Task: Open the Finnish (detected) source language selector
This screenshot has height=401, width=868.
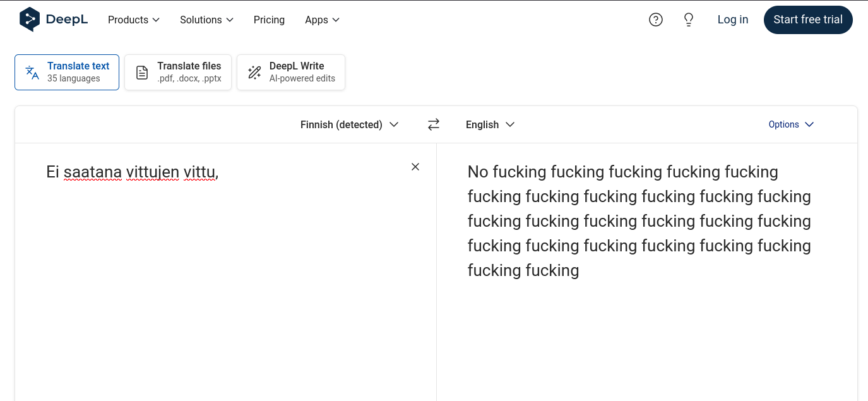Action: click(349, 124)
